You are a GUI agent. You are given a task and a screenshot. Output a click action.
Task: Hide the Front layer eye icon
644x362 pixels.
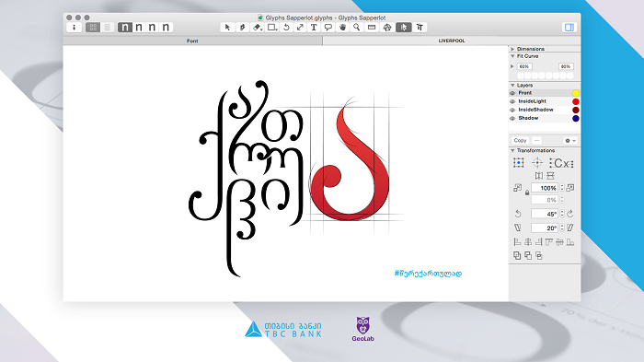click(512, 93)
